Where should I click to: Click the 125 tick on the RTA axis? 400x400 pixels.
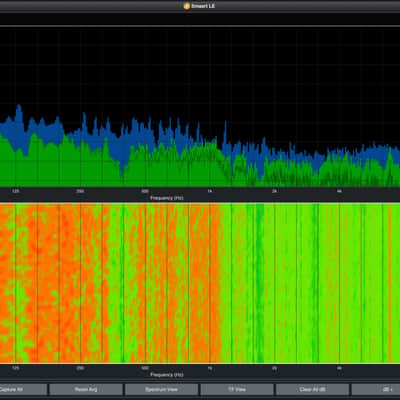click(x=16, y=191)
